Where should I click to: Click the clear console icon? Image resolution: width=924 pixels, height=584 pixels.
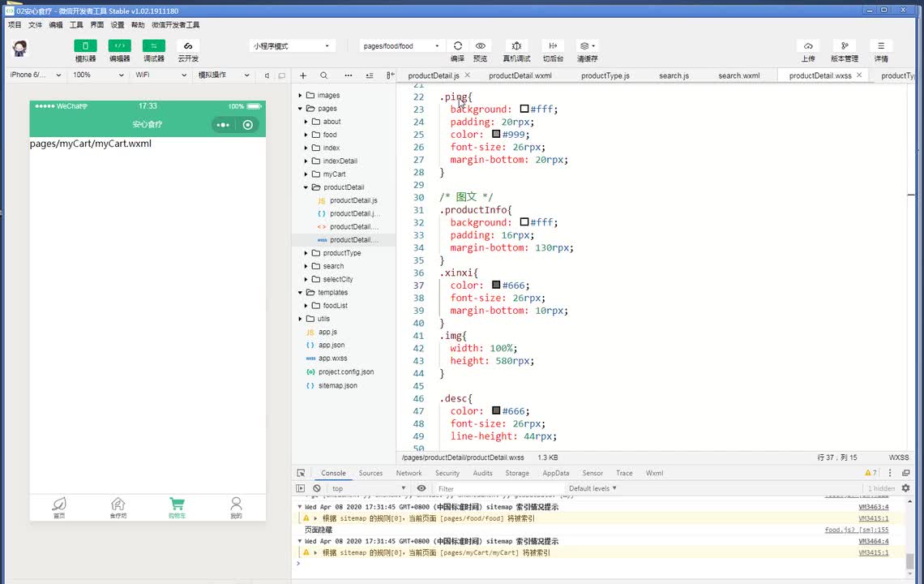[x=316, y=488]
